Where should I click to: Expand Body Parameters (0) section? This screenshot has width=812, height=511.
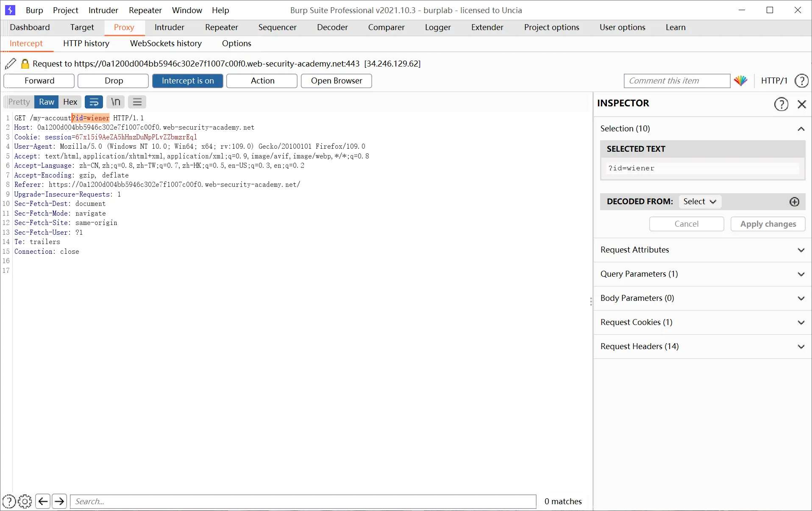tap(703, 298)
